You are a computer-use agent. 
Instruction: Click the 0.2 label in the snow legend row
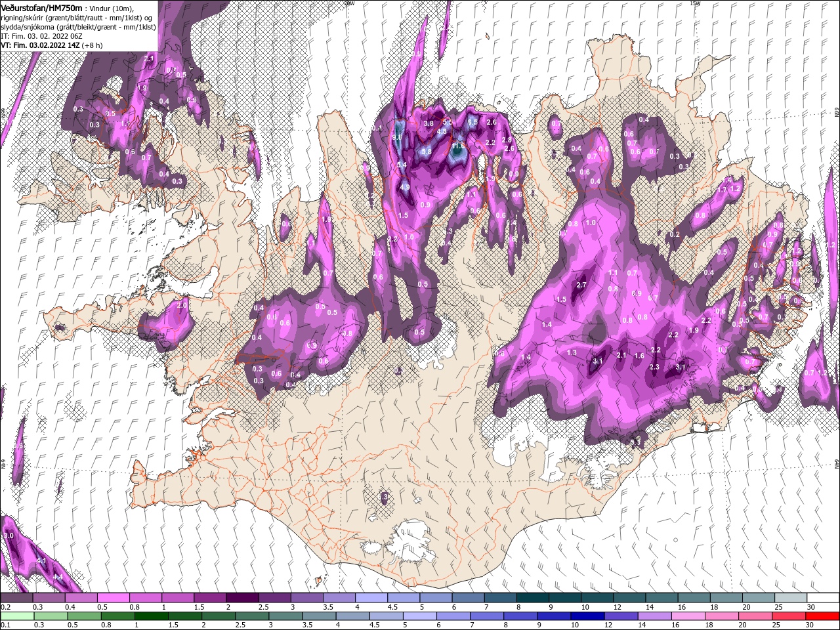click(5, 607)
